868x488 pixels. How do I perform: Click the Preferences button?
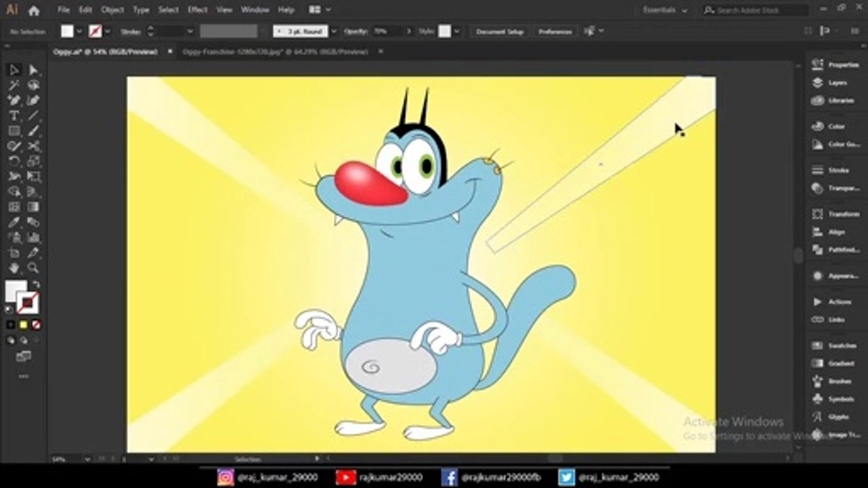[x=555, y=31]
